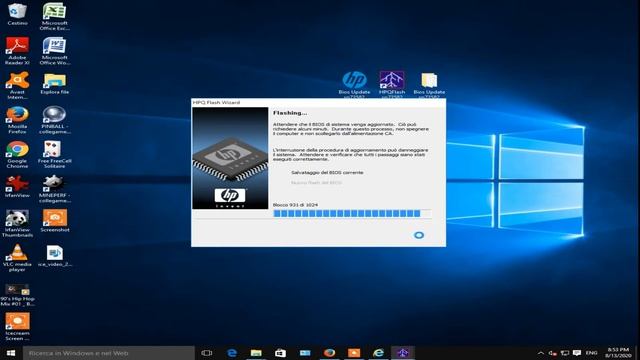Open the Avast Internet Security shortcut
This screenshot has height=360, width=640.
point(17,85)
